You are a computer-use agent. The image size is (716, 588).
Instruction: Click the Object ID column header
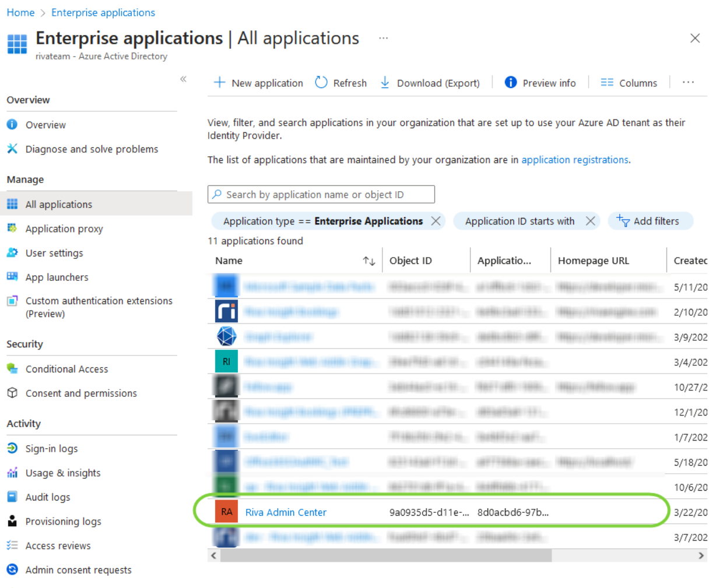pos(410,260)
